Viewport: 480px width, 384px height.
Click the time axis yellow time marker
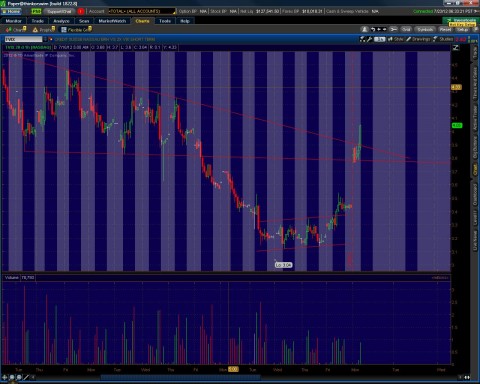(x=233, y=369)
